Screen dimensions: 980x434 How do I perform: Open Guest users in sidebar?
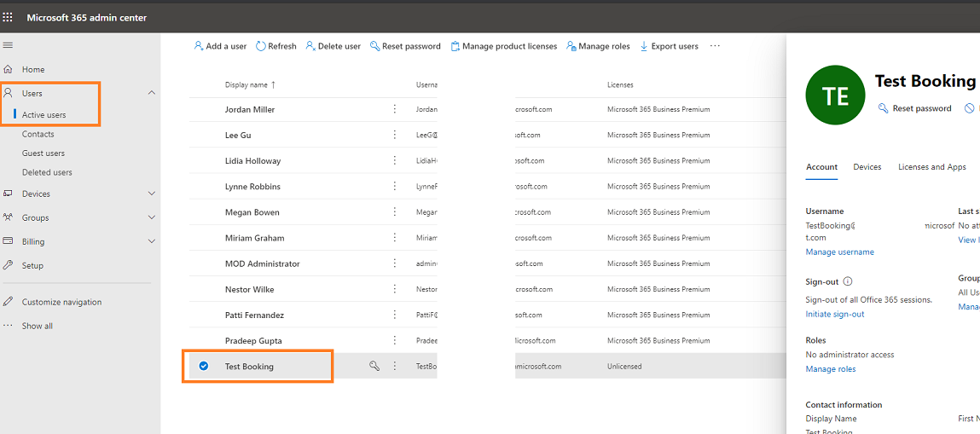pyautogui.click(x=43, y=153)
